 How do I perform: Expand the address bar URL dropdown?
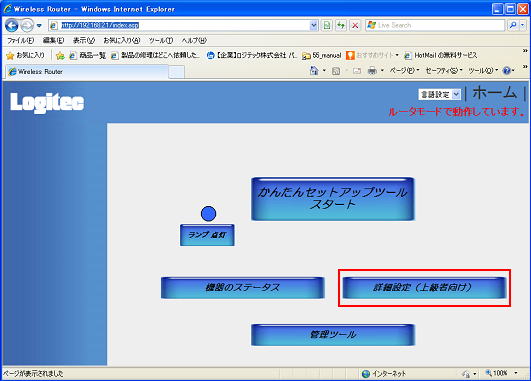click(x=314, y=25)
